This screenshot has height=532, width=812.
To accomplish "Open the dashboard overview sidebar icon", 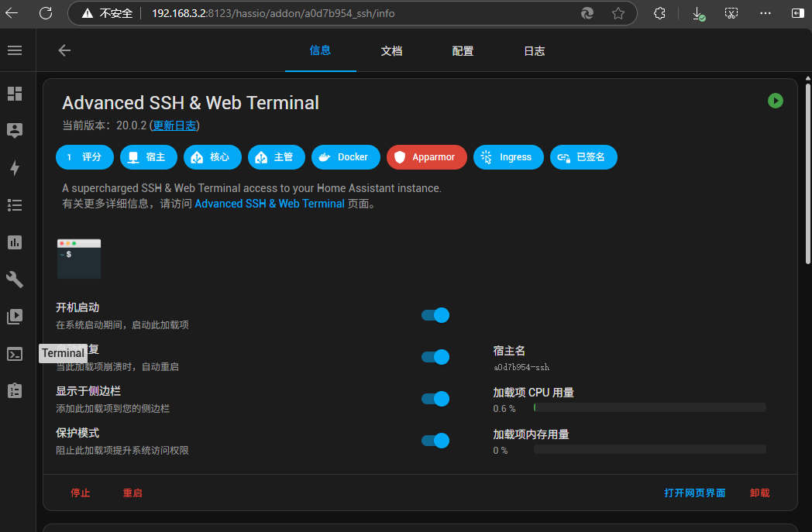I will click(x=15, y=94).
